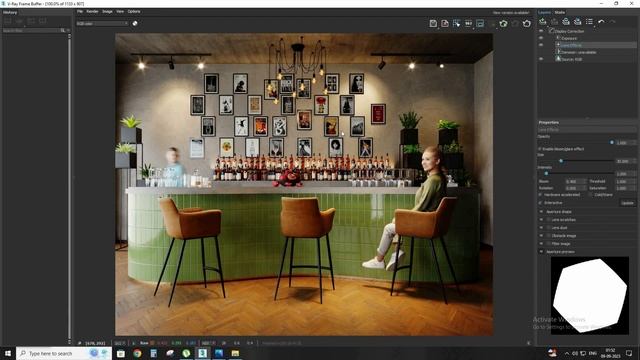This screenshot has width=640, height=360.
Task: Open the View menu
Action: point(120,11)
